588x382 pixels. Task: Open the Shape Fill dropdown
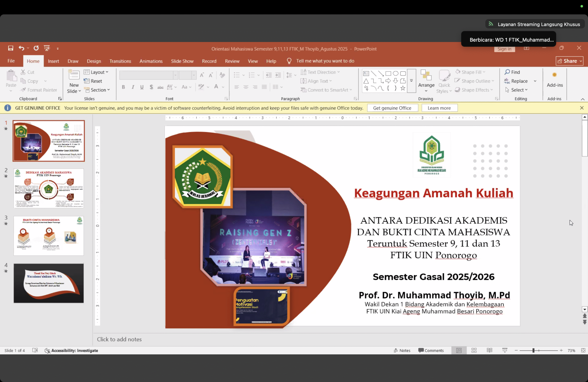coord(470,72)
